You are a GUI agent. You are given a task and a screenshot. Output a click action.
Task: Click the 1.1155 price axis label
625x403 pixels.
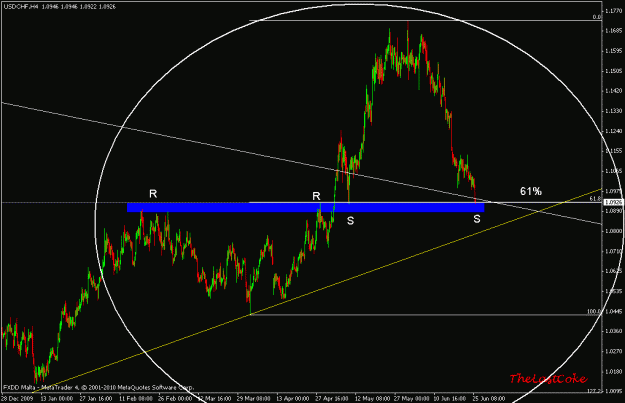(x=613, y=151)
